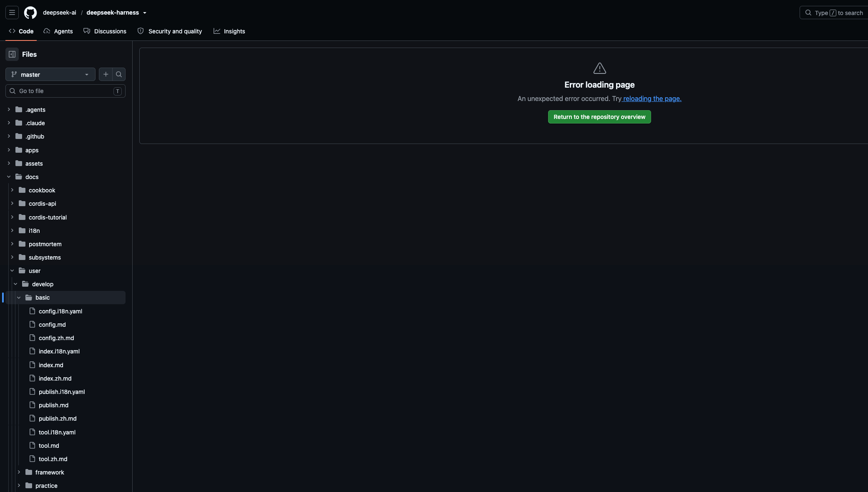Click the .claude folder icon
Viewport: 868px width, 492px height.
(19, 123)
